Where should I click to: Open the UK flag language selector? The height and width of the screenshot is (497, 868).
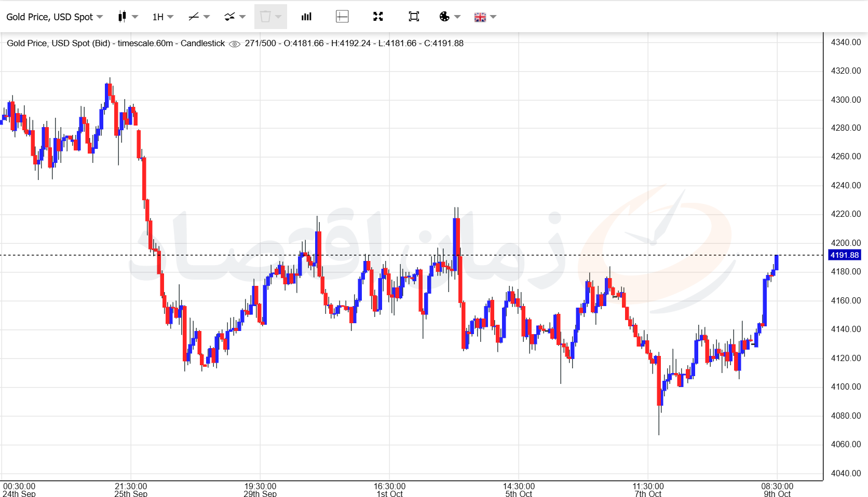(x=485, y=17)
